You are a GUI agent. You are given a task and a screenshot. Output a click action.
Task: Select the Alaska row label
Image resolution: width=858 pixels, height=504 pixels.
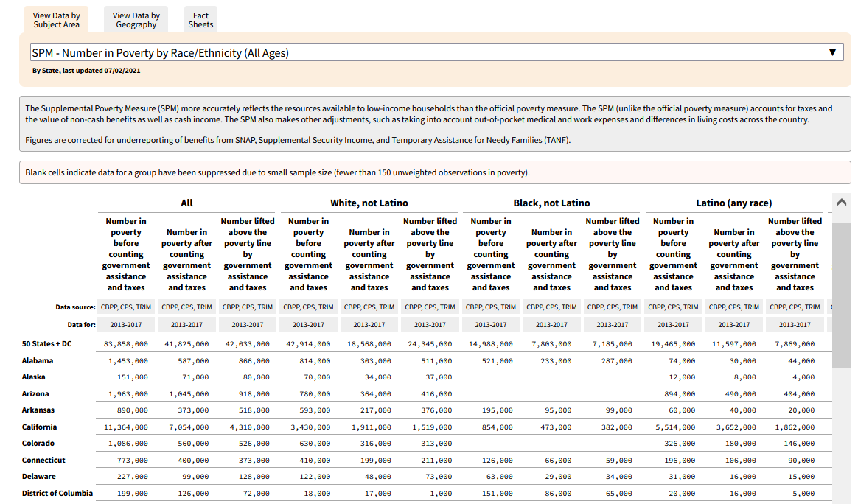pyautogui.click(x=33, y=377)
